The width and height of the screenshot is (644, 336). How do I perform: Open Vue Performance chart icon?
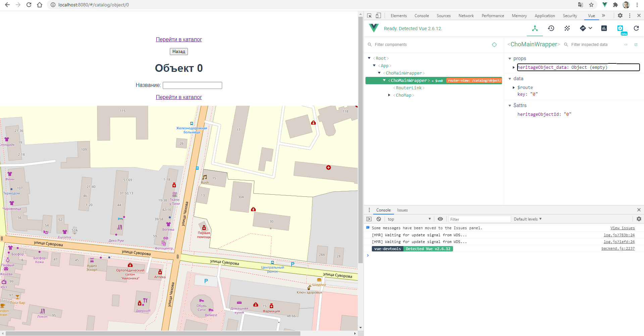(x=604, y=29)
